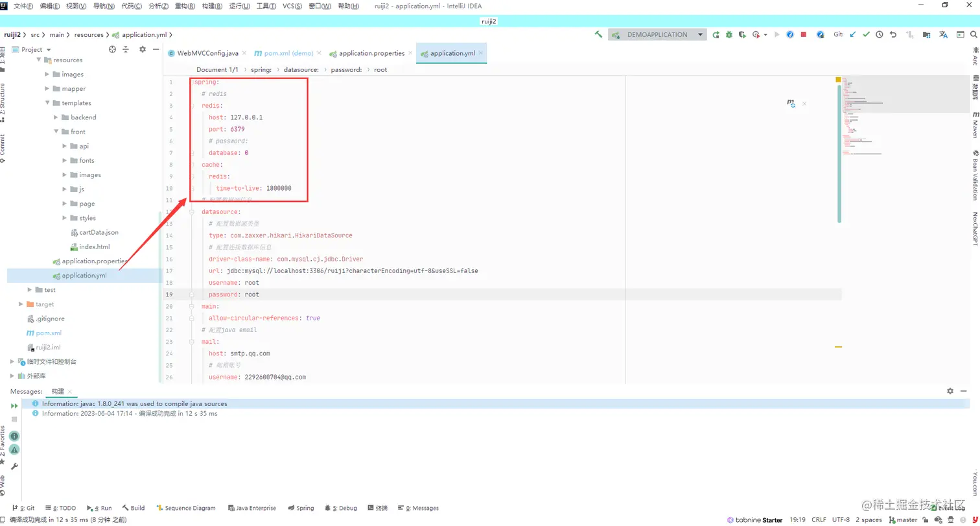Expand the images folder under resources
The width and height of the screenshot is (980, 526).
(x=48, y=75)
